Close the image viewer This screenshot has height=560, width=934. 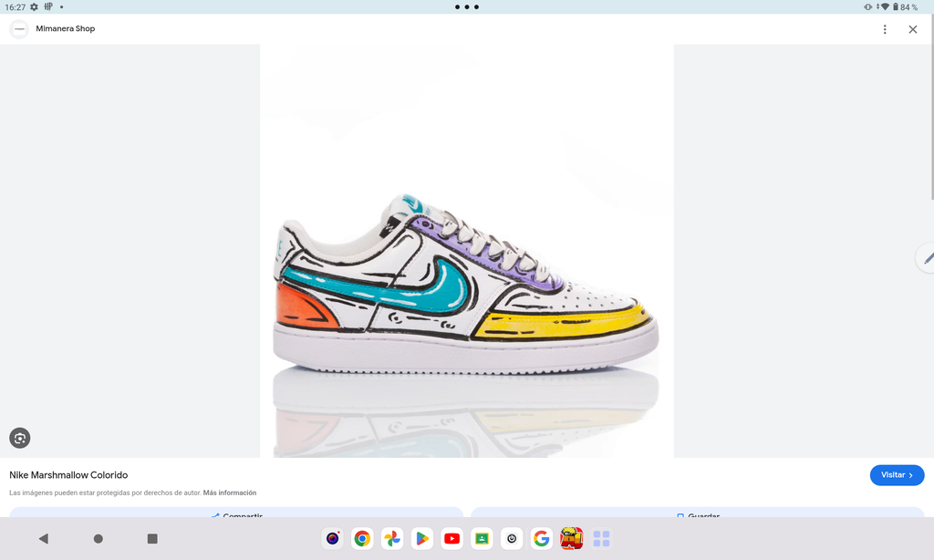click(x=912, y=29)
